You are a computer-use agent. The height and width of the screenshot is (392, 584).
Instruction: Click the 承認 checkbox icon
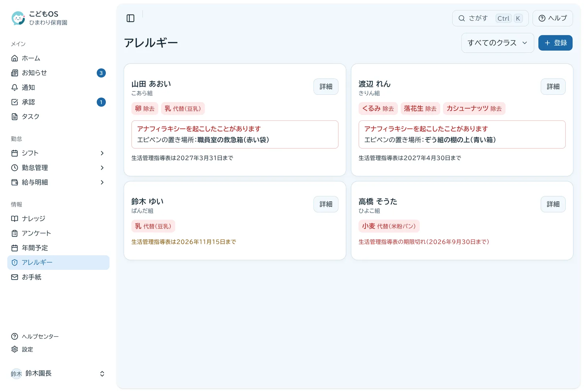[x=15, y=102]
